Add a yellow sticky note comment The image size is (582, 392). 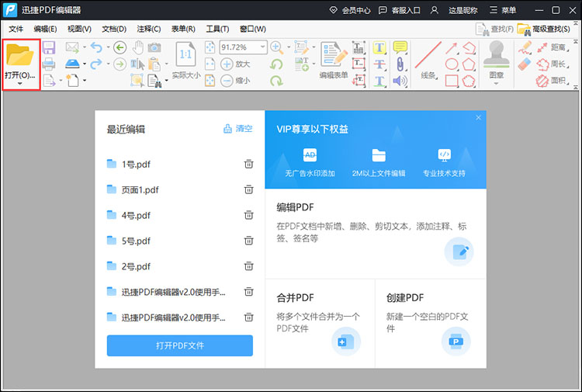pos(400,47)
